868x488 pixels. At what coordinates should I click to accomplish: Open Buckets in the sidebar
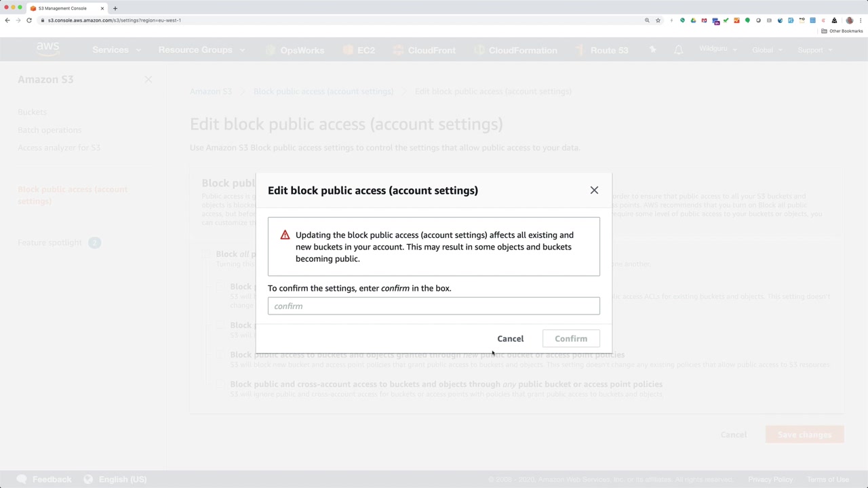pos(32,112)
